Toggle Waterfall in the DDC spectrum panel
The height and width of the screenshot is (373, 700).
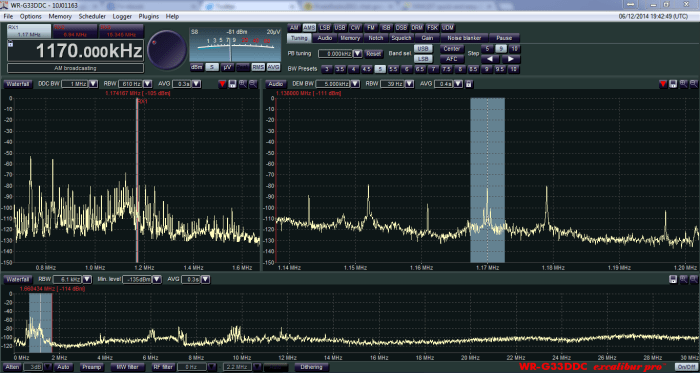pyautogui.click(x=18, y=84)
